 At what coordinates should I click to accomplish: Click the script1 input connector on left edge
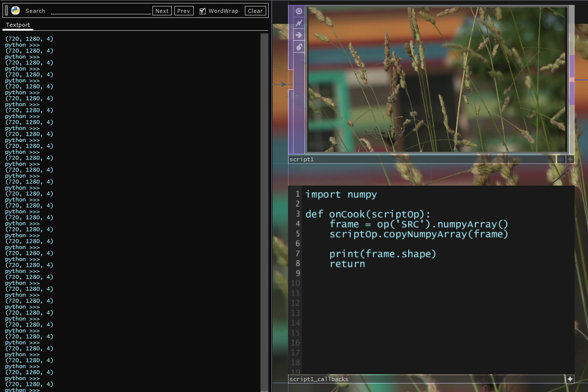pyautogui.click(x=291, y=84)
